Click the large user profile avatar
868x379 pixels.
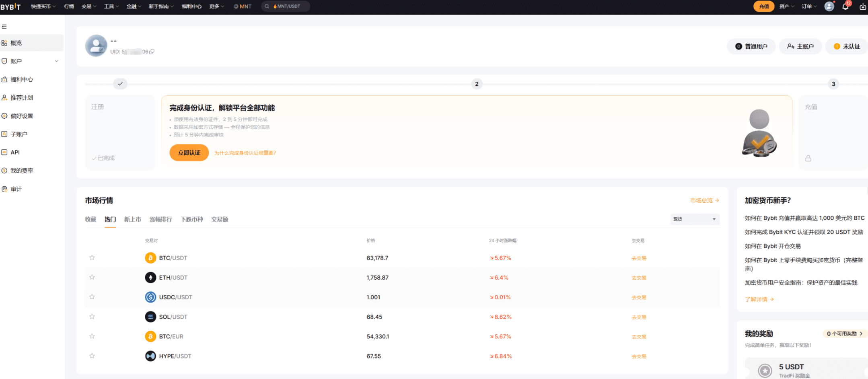pos(96,46)
